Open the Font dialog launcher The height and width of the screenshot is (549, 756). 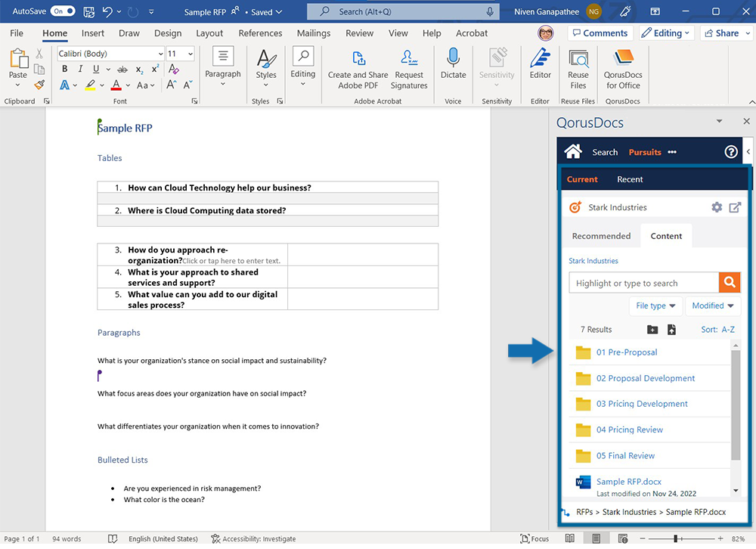click(x=194, y=101)
